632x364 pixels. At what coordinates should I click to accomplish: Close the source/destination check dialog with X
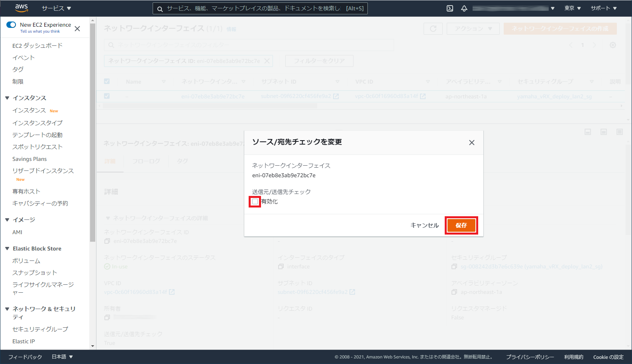pos(472,143)
